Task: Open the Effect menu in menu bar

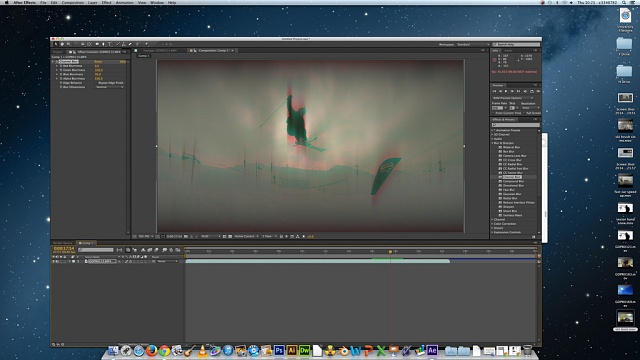Action: tap(106, 2)
